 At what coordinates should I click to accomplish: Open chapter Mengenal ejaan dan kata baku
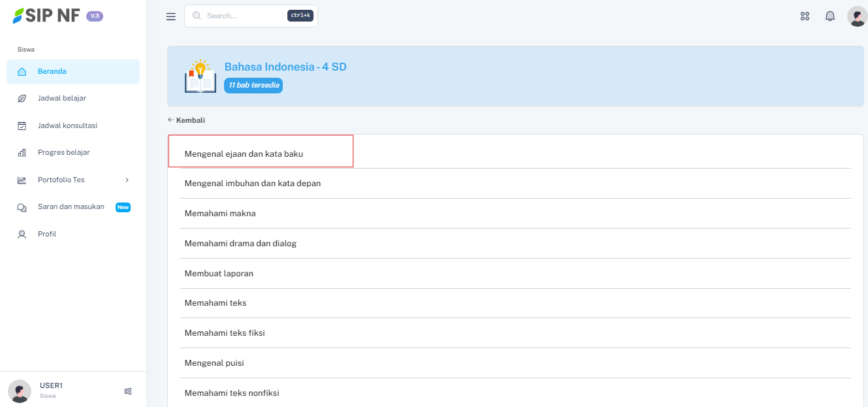coord(244,154)
